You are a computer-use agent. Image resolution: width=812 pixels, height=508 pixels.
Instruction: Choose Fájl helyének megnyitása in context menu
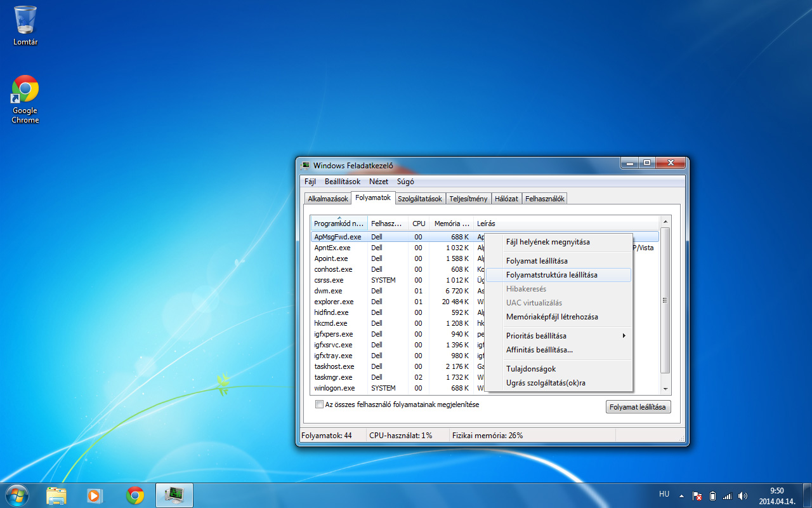coord(547,242)
